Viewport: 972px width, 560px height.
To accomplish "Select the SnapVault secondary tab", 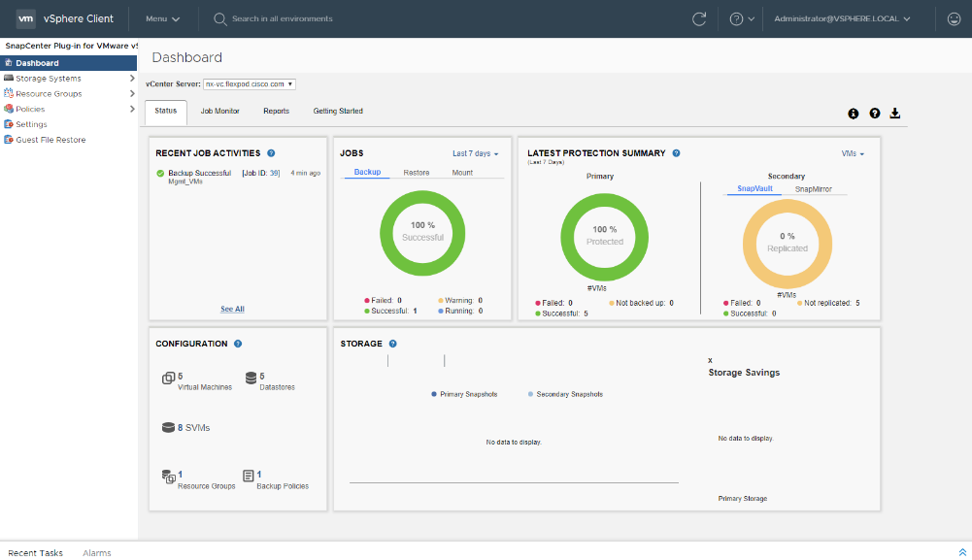I will point(754,189).
